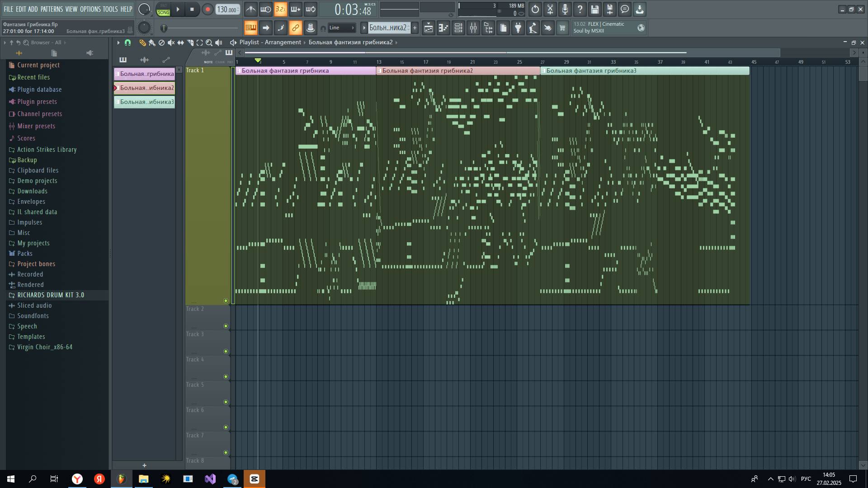Viewport: 868px width, 488px height.
Task: Open the pattern selector Больн..ника2
Action: click(389, 28)
